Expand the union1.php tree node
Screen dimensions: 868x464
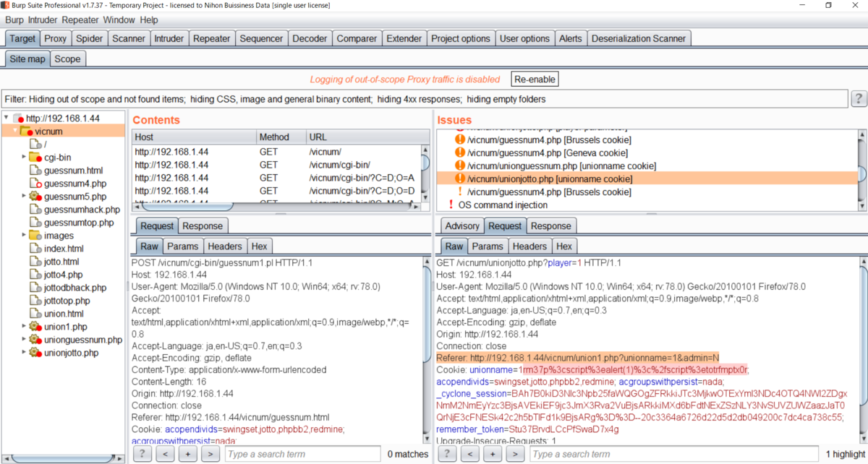tap(24, 327)
